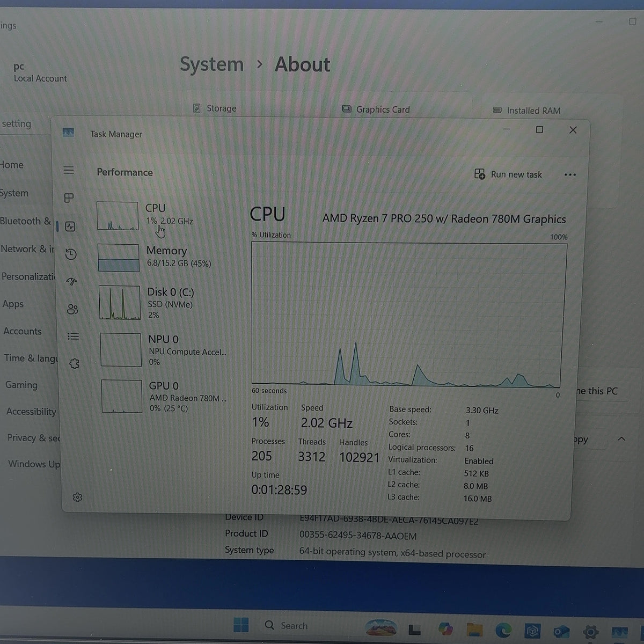
Task: Click the CPU utilization graph
Action: coord(408,314)
